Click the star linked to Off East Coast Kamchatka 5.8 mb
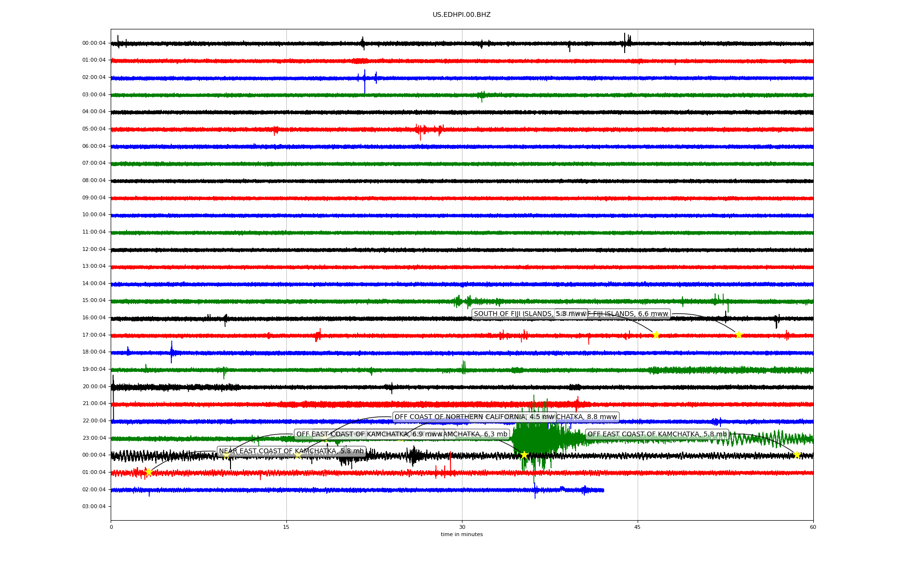This screenshot has height=578, width=924. pos(796,455)
